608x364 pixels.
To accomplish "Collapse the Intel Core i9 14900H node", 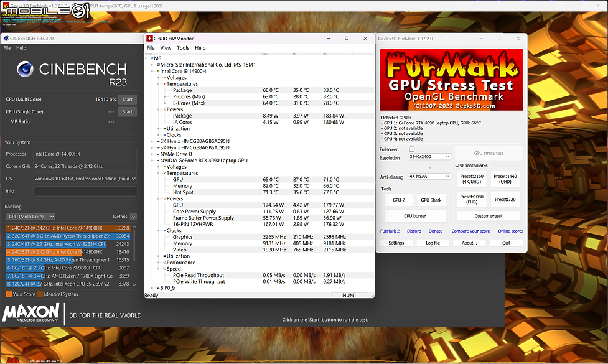I will [x=152, y=72].
